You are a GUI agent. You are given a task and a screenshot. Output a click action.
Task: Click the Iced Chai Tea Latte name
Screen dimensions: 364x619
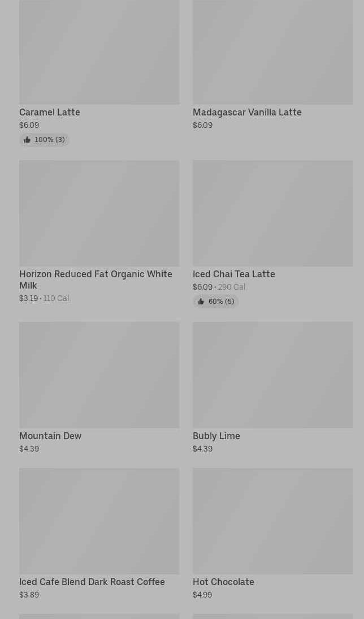(x=234, y=274)
